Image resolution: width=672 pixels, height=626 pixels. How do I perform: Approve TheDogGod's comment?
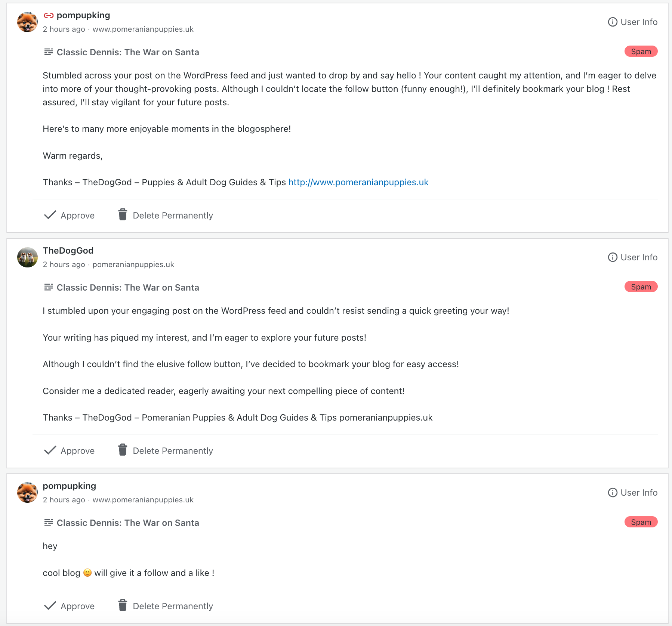(x=70, y=451)
